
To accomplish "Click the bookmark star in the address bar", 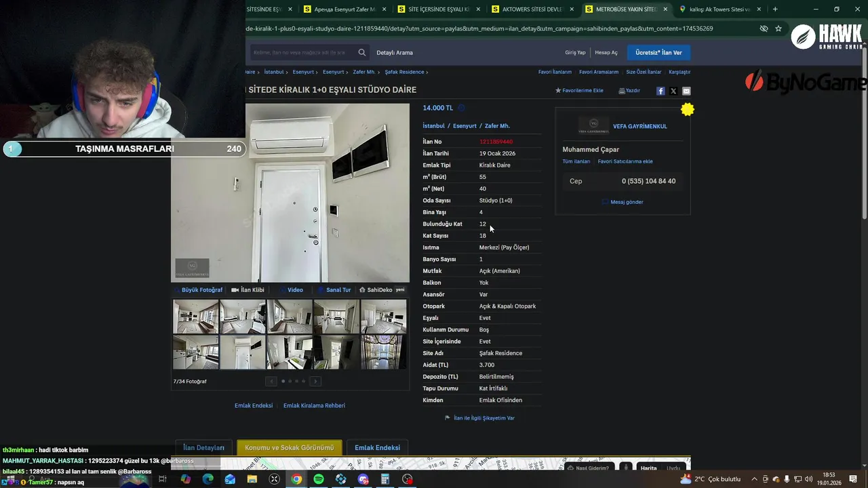I will tap(778, 28).
